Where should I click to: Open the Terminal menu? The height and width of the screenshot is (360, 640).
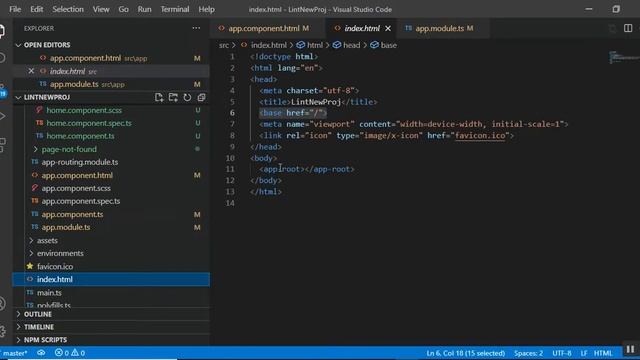[175, 9]
